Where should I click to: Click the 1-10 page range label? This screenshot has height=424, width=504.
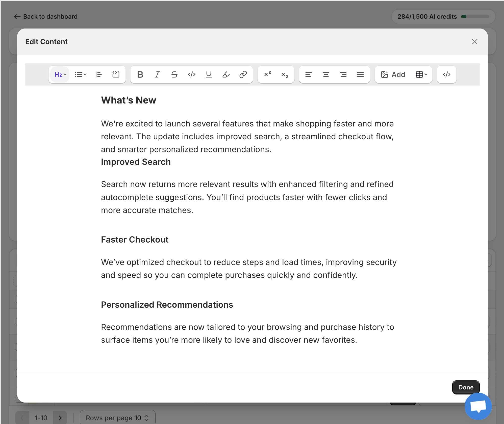[41, 418]
